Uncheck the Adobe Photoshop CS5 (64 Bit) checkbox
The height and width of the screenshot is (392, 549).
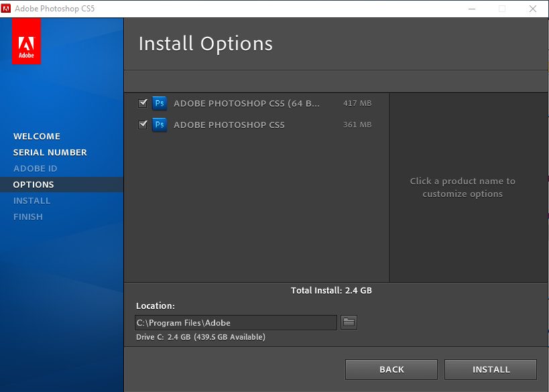click(x=142, y=103)
